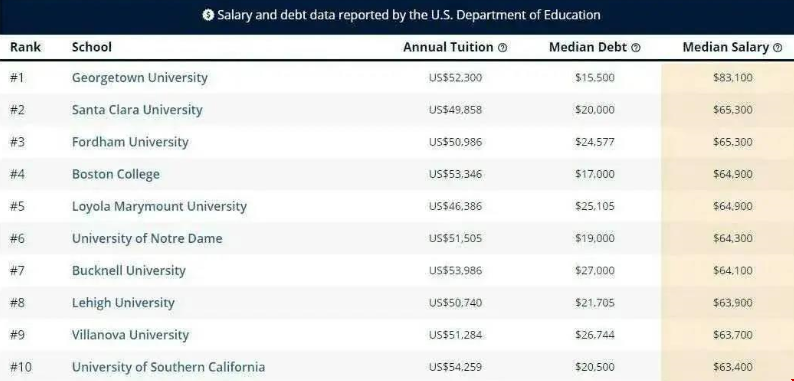Open the Villanova University link
The height and width of the screenshot is (381, 794).
131,335
